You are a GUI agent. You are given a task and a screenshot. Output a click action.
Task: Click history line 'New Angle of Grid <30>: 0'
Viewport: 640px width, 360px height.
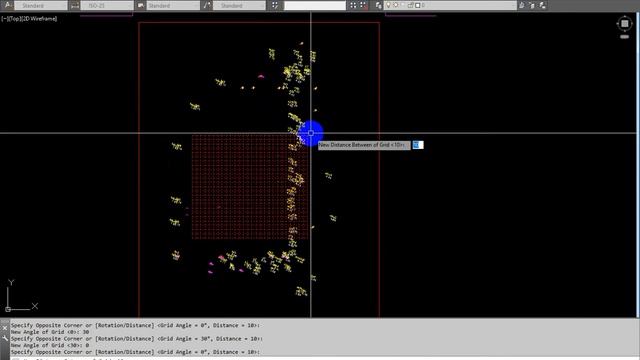(x=50, y=345)
